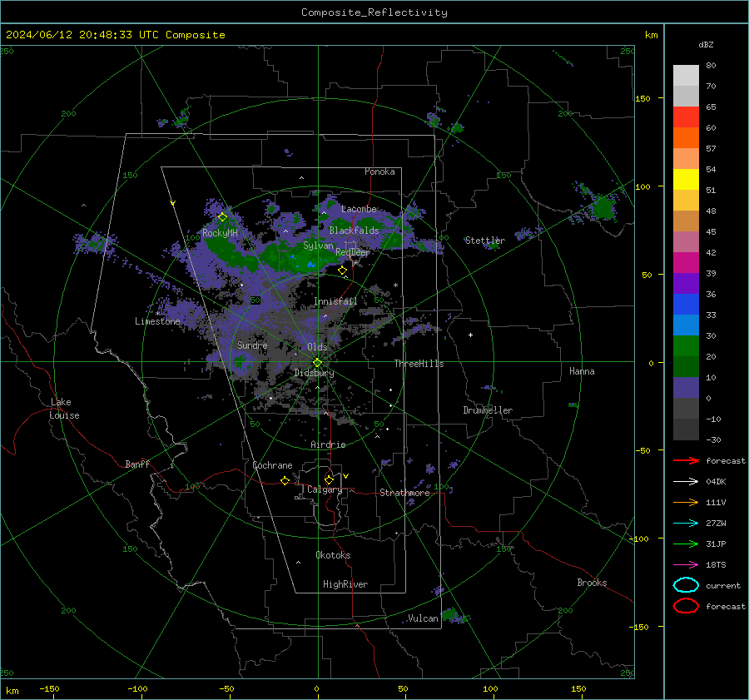Click the 'current' legend label text
Viewport: 749px width, 700px height.
[723, 585]
